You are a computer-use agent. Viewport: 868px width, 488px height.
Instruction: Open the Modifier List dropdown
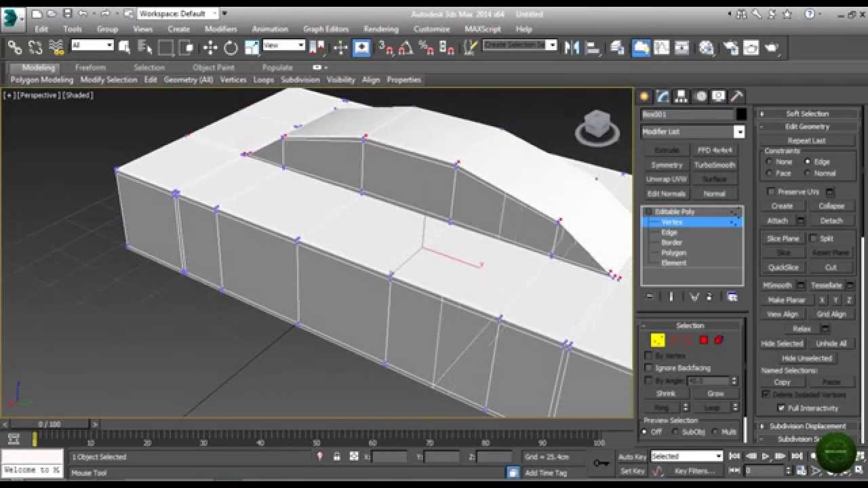tap(692, 132)
